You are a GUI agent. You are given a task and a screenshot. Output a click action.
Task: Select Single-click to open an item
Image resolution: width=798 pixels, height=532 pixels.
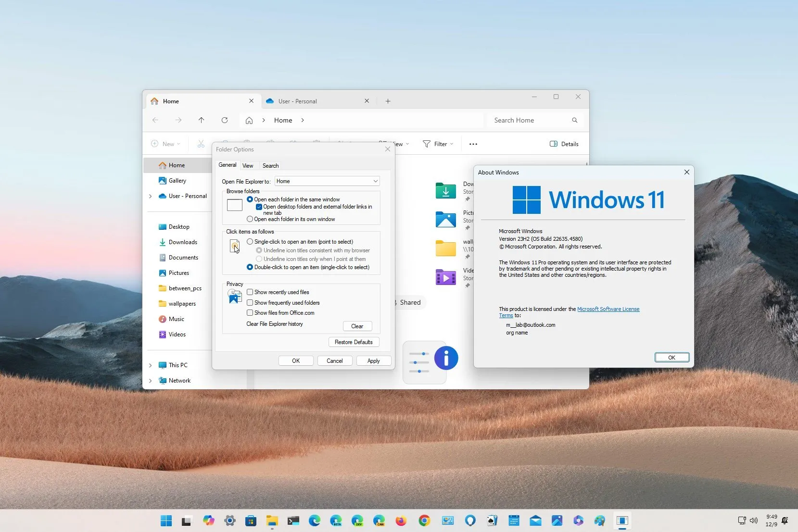pyautogui.click(x=250, y=242)
